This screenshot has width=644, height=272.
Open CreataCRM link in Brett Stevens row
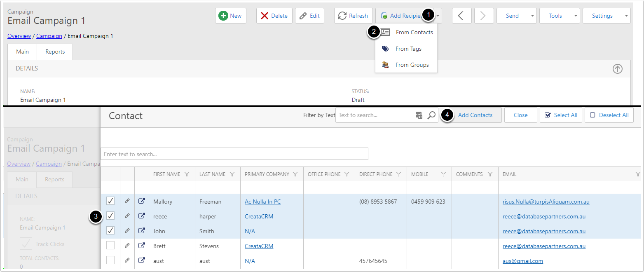coord(259,246)
